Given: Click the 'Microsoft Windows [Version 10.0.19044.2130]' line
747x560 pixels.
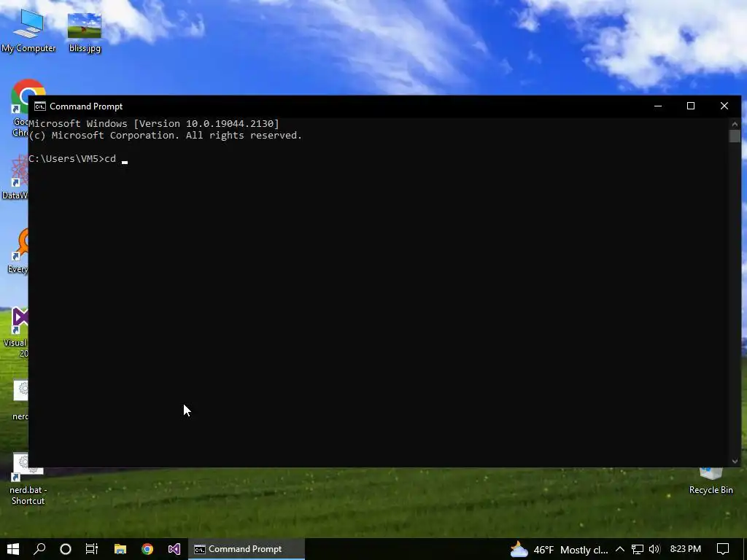Looking at the screenshot, I should coord(154,124).
